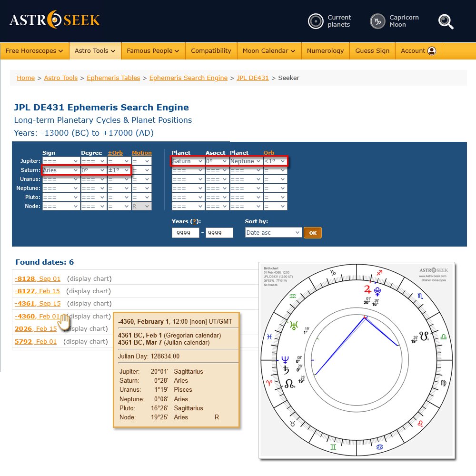
Task: Go to Guess Sign page
Action: coord(372,51)
